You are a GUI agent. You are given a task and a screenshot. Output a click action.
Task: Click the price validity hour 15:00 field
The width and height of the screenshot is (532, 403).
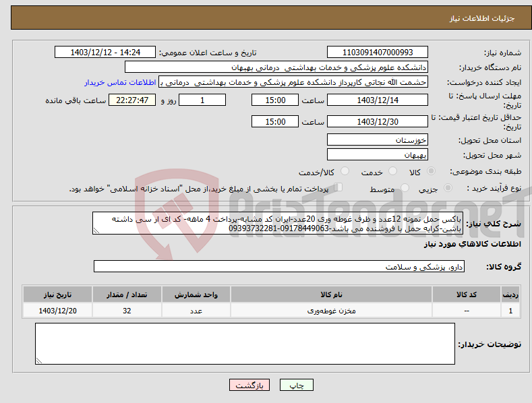pos(275,121)
